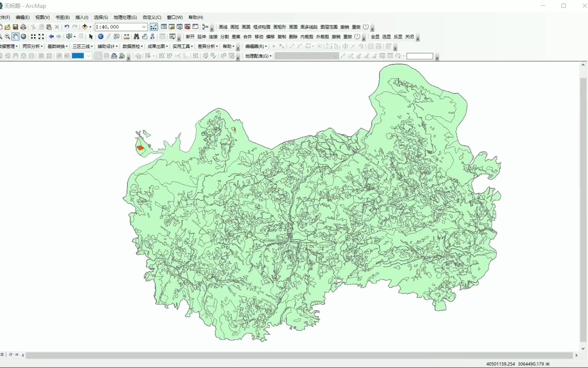Click the Paste clipboard icon

tap(49, 27)
